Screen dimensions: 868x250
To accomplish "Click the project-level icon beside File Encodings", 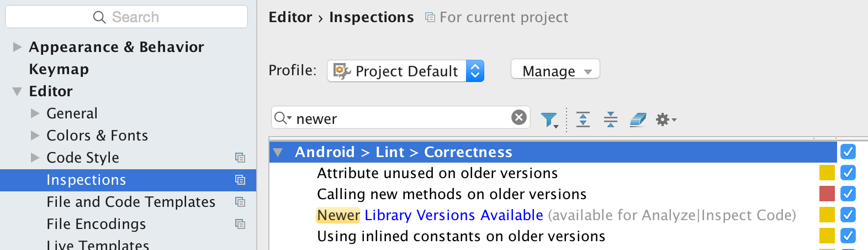I will (x=240, y=224).
